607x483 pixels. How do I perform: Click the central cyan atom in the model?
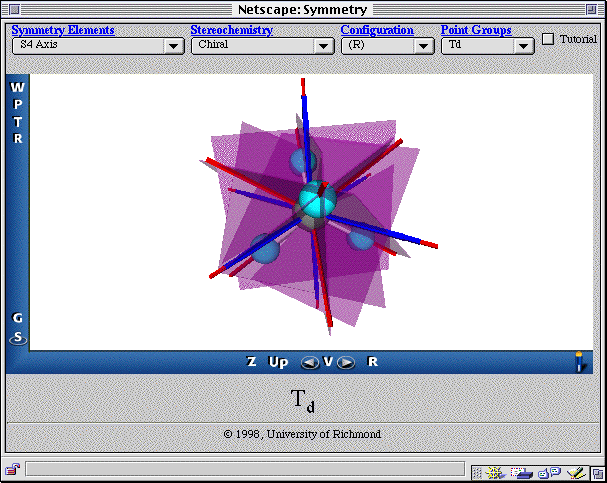pos(315,200)
